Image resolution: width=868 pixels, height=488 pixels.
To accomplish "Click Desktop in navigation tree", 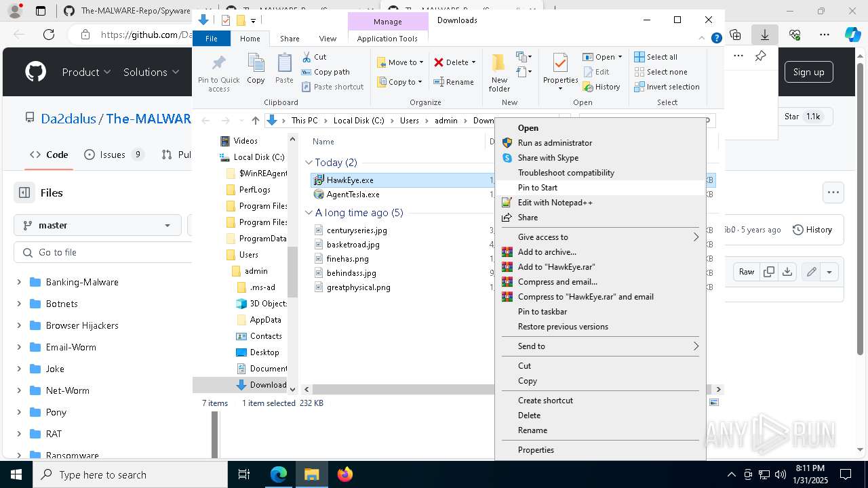I will pos(264,352).
